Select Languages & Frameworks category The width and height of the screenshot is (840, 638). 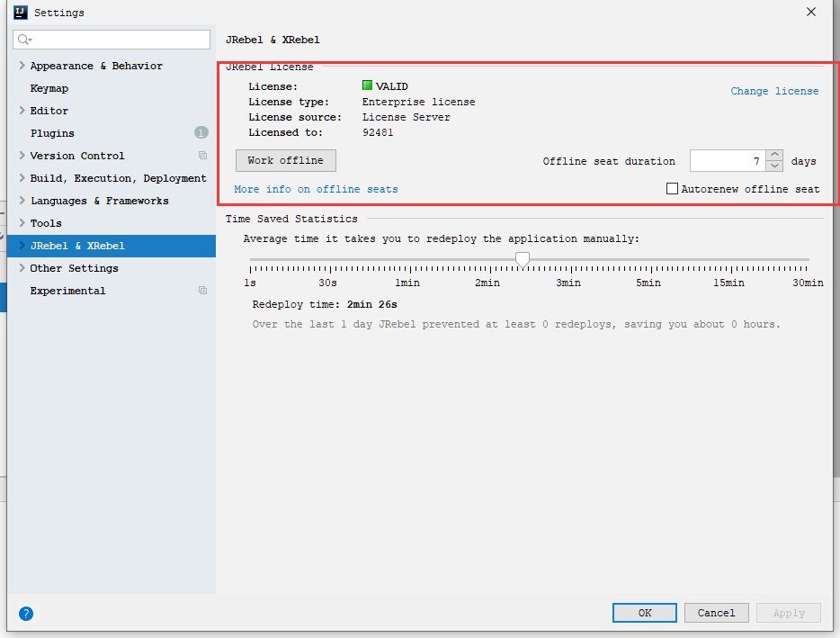[100, 201]
